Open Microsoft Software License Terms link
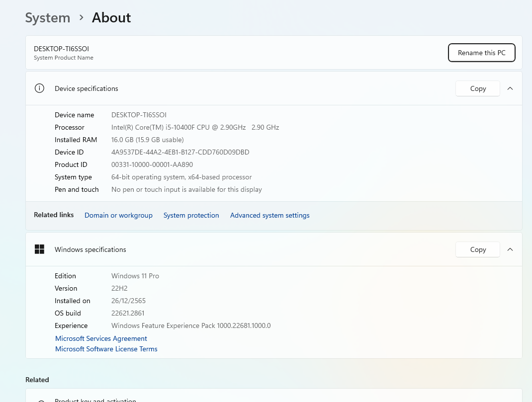The image size is (532, 402). (x=106, y=349)
